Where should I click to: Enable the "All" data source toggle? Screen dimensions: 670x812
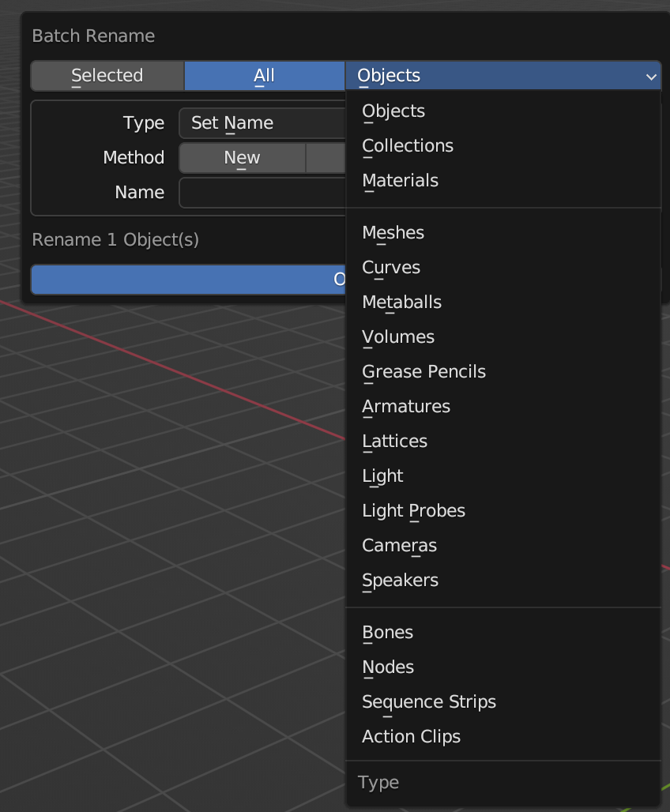(x=264, y=76)
